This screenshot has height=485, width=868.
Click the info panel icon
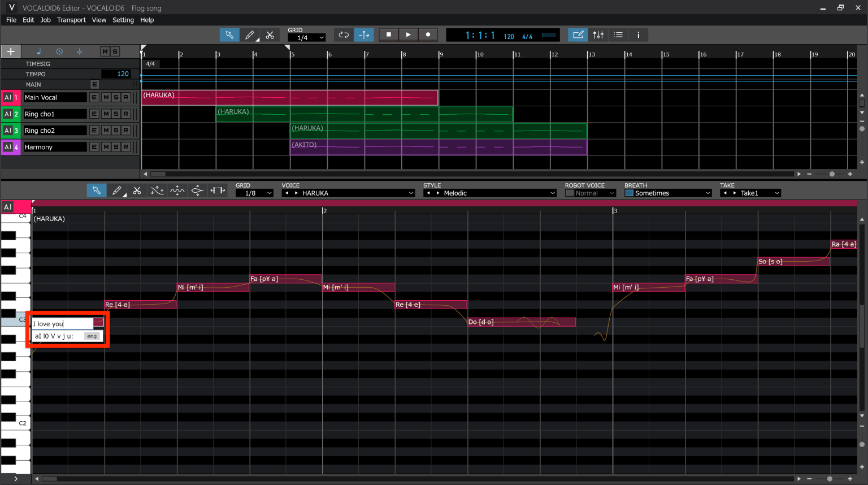tap(638, 34)
